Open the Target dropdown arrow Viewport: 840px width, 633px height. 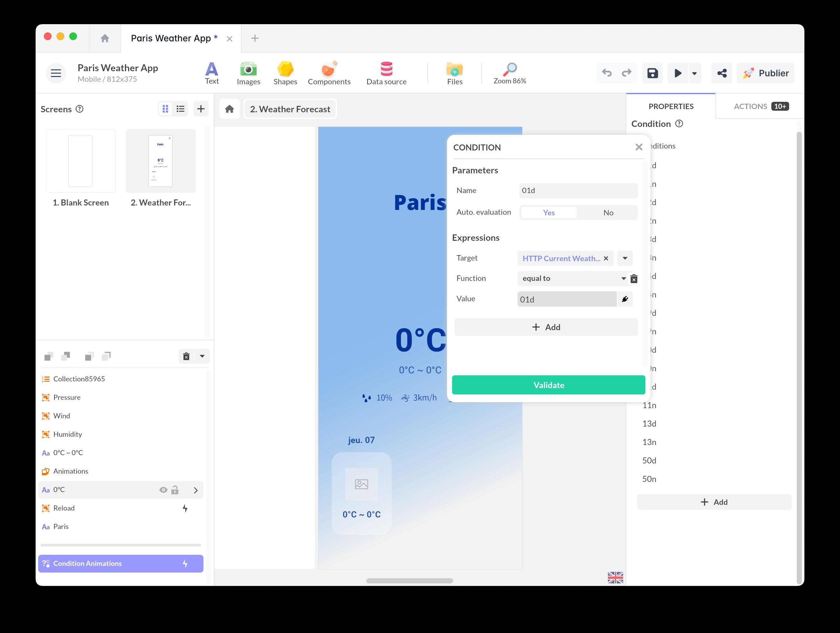tap(624, 258)
